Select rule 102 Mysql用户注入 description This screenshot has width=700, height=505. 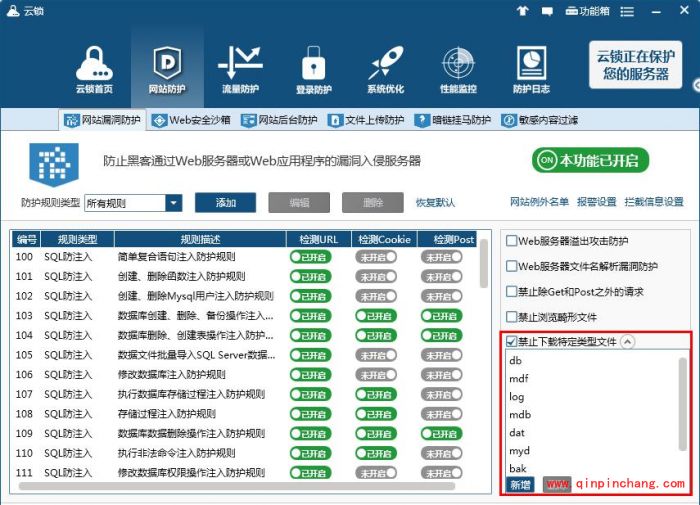pos(196,296)
